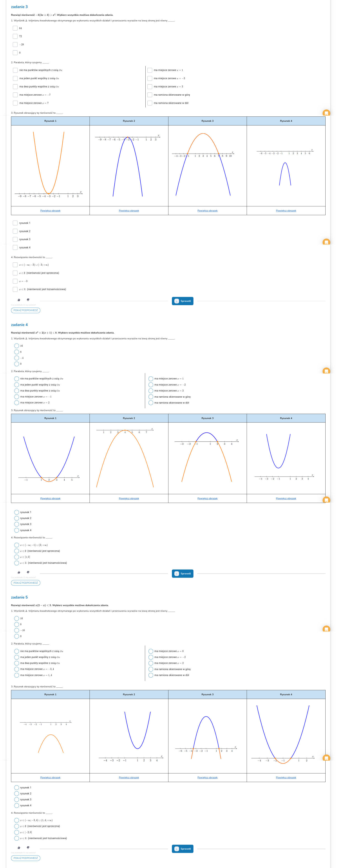
Task: Click thumbs down icon under zadanie 3
Action: tap(28, 300)
